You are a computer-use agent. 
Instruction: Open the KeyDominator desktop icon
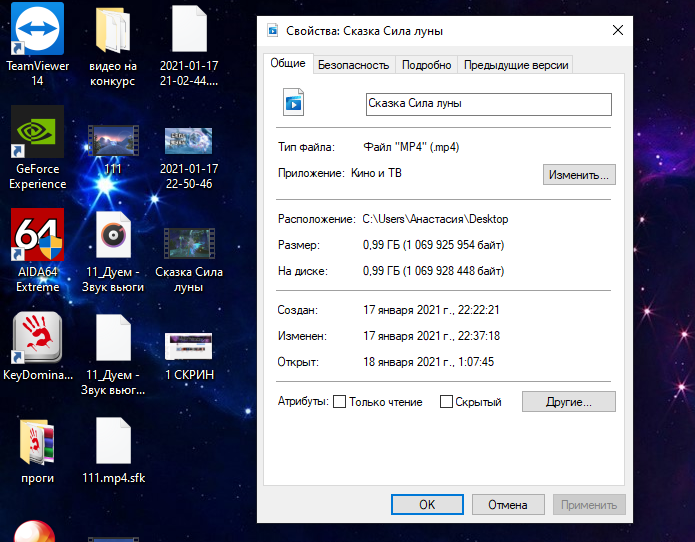(37, 338)
